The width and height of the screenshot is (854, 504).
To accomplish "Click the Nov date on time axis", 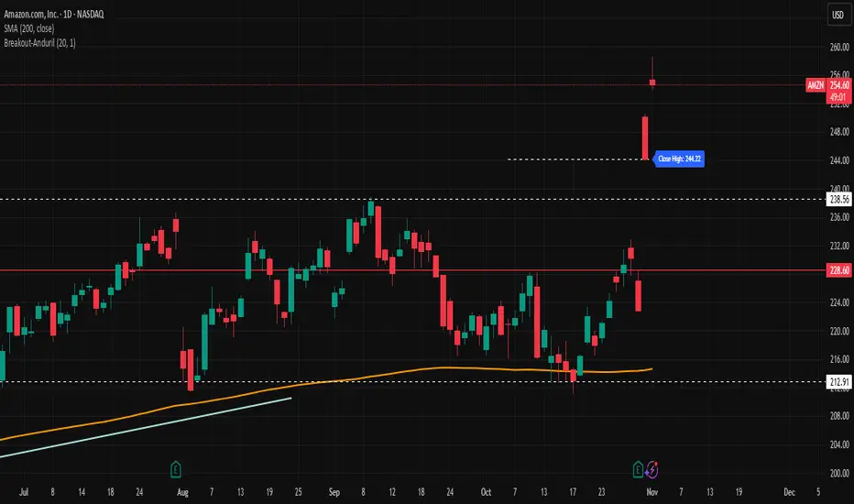I will (x=651, y=492).
